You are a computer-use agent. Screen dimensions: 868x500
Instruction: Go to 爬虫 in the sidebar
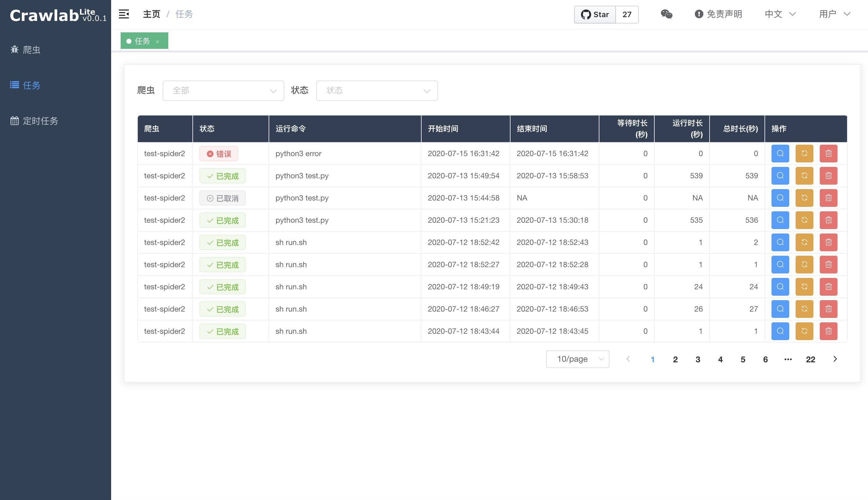[31, 50]
